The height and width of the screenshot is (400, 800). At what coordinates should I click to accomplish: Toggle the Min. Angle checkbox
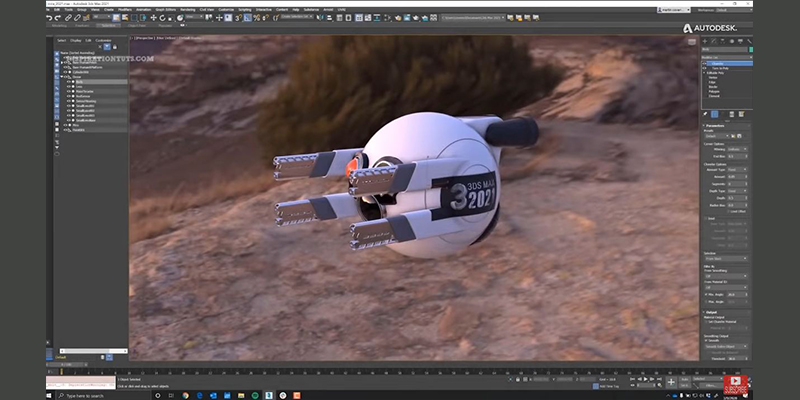point(706,294)
